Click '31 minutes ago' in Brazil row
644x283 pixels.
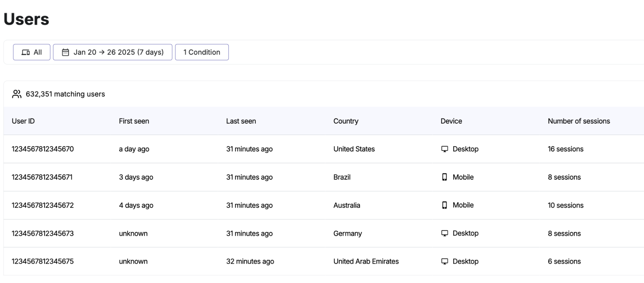(249, 177)
